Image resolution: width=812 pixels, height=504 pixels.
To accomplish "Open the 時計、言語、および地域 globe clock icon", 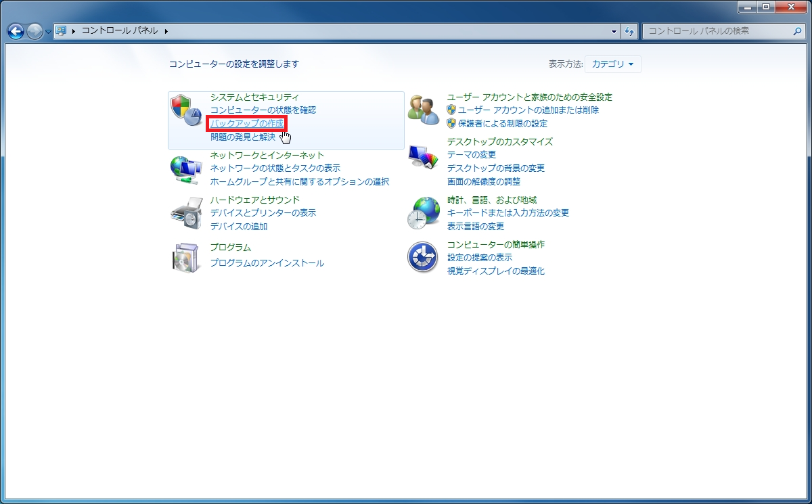I will tap(424, 213).
